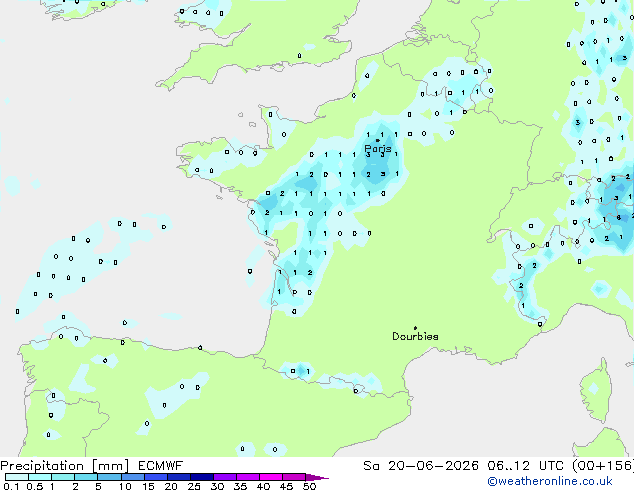Pick the purple legend swatch between 30 and 35
The width and height of the screenshot is (634, 490).
pyautogui.click(x=225, y=477)
